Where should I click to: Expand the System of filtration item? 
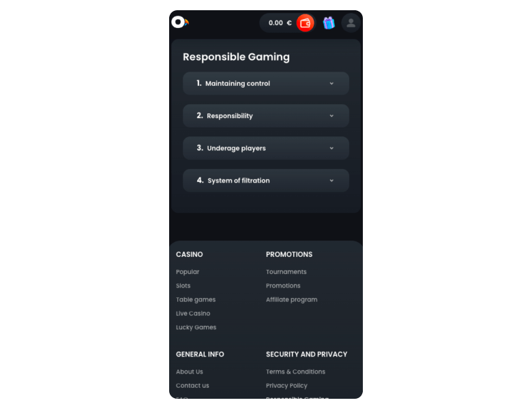266,181
